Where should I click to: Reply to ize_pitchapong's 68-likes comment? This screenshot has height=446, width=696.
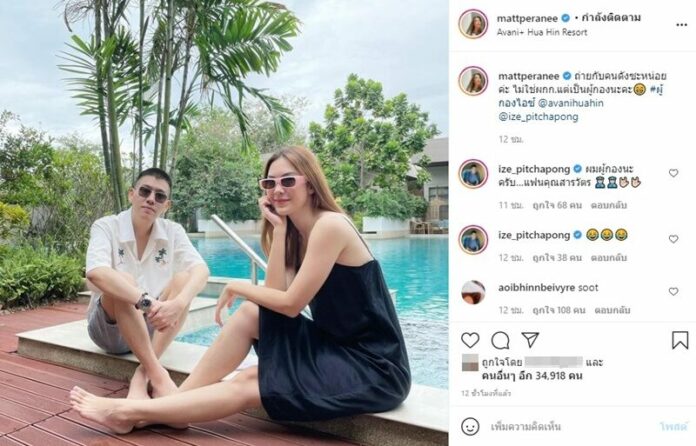tap(609, 205)
